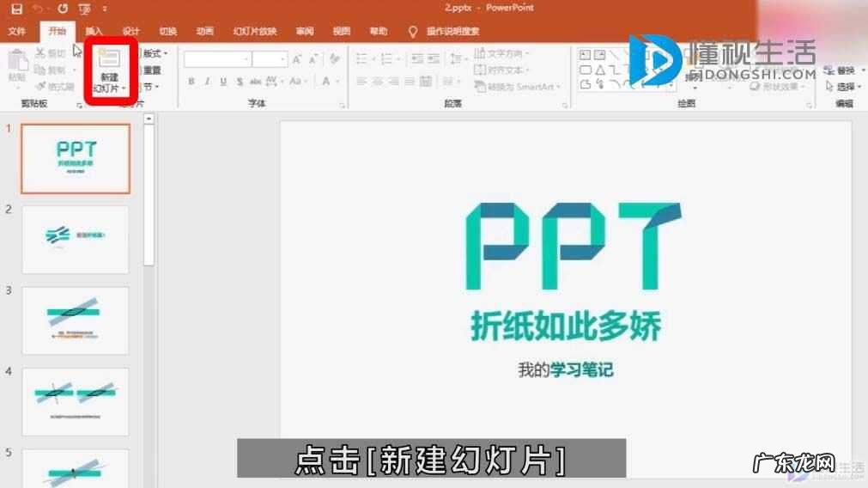Switch to the View (视图) tab
Image resolution: width=868 pixels, height=488 pixels.
tap(342, 32)
